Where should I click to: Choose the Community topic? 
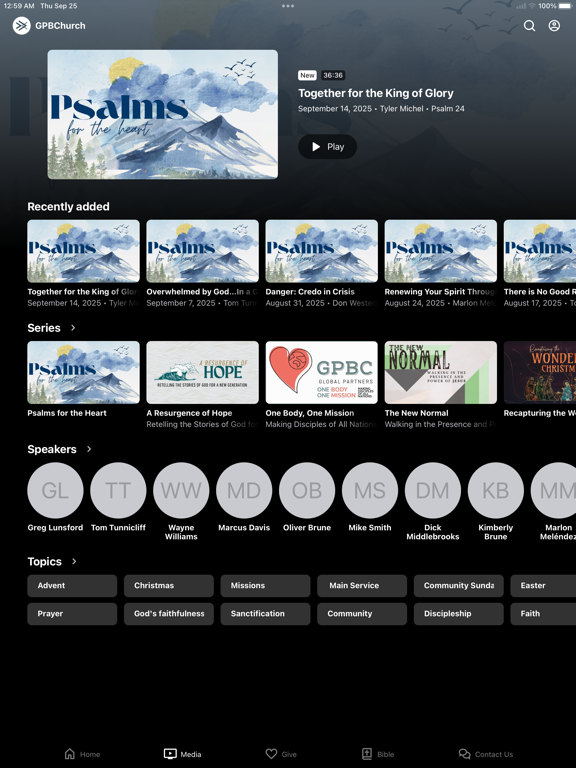(362, 614)
